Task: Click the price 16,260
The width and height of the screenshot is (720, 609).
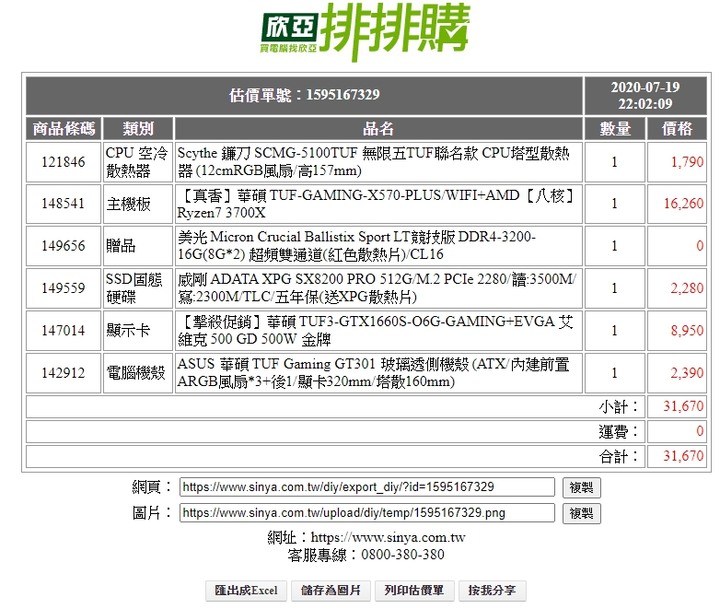Action: (x=683, y=203)
